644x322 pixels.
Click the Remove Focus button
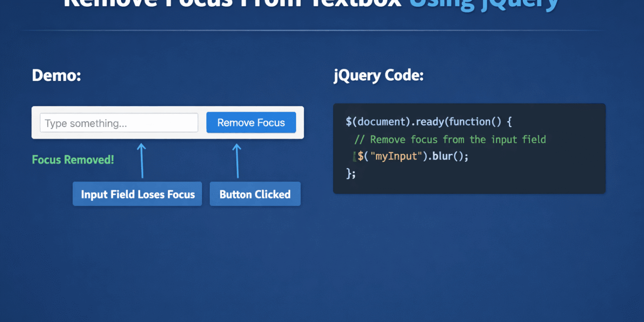pos(251,122)
